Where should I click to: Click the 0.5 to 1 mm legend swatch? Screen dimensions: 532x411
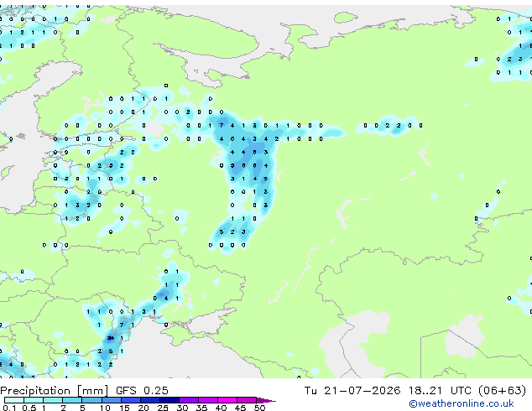(34, 400)
